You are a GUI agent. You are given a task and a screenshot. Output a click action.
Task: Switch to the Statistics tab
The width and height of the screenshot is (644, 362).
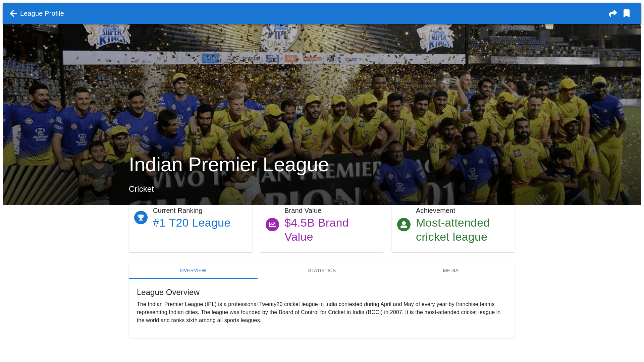tap(322, 270)
